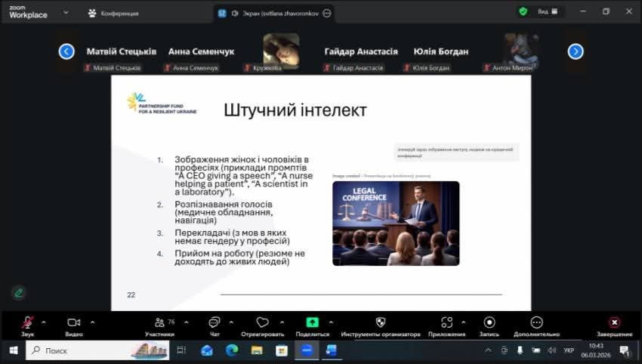The height and width of the screenshot is (364, 642).
Task: Click the green annotation pencil icon
Action: [x=18, y=292]
